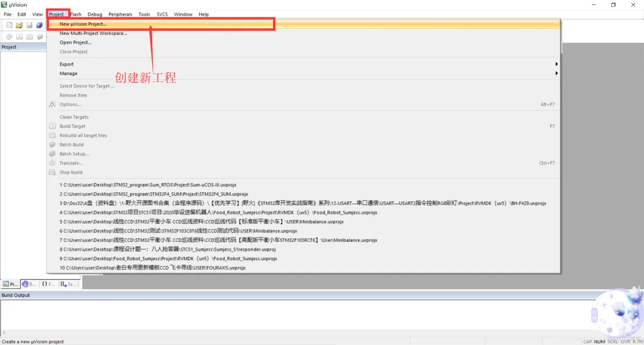Open the Flash menu

pos(76,14)
